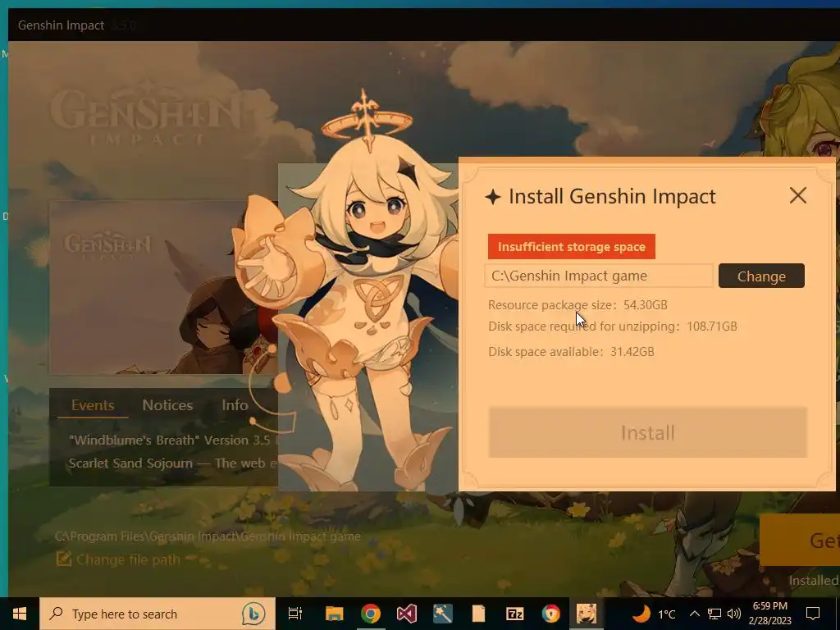
Task: Open the weather widget showing 1°C
Action: pyautogui.click(x=654, y=614)
